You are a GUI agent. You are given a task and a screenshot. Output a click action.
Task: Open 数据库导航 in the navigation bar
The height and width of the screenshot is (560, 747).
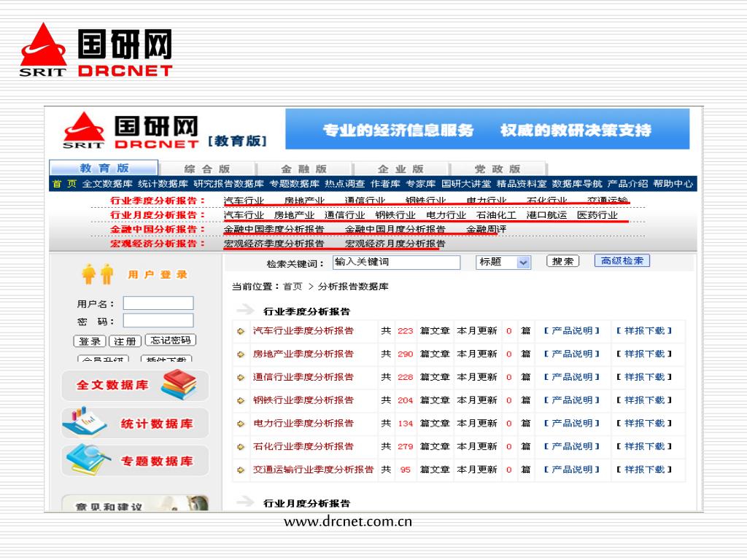(x=577, y=184)
